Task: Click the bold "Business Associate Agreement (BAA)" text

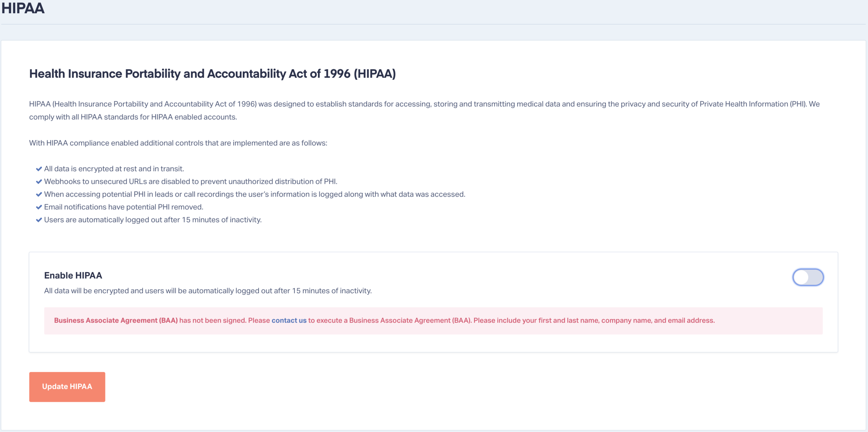Action: [x=116, y=320]
